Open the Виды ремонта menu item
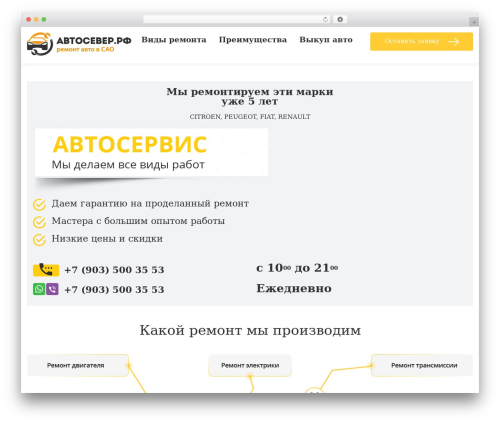This screenshot has width=500, height=423. click(x=174, y=40)
